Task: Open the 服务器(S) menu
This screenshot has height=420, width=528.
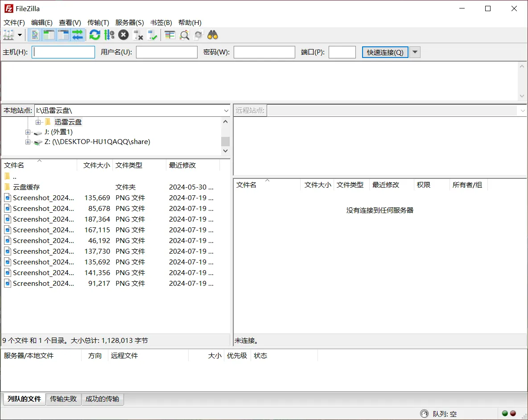Action: pyautogui.click(x=129, y=23)
